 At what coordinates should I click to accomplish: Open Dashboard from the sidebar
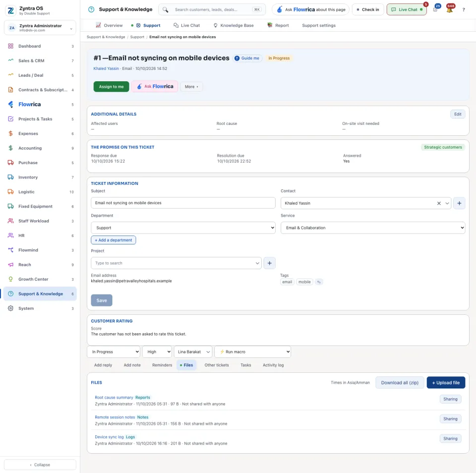coord(40,46)
